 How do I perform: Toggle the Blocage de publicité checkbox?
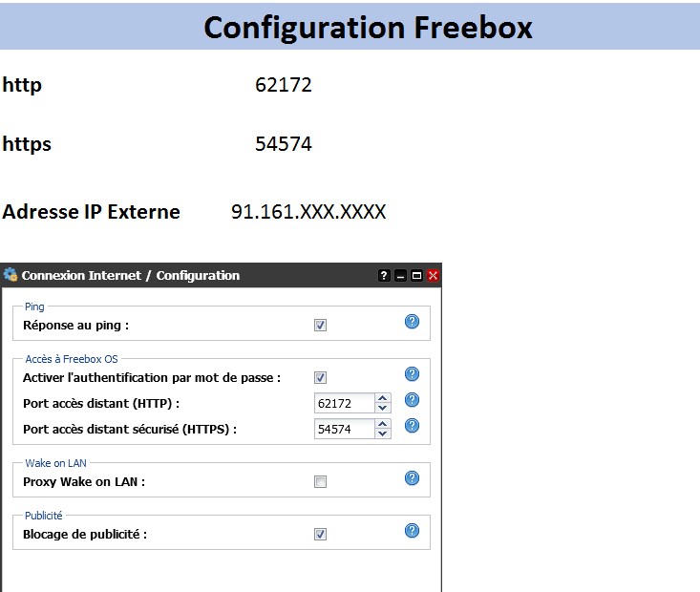point(320,534)
